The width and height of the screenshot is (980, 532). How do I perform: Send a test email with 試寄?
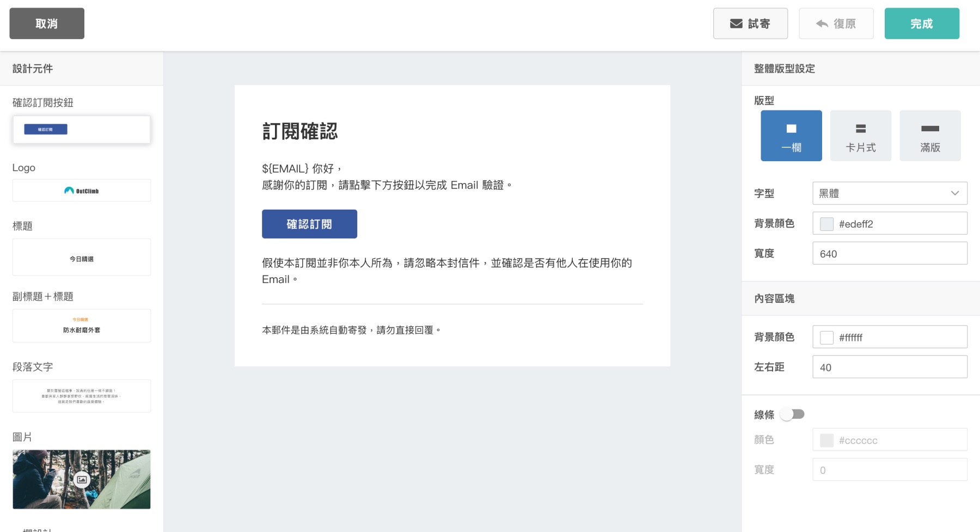[x=750, y=23]
